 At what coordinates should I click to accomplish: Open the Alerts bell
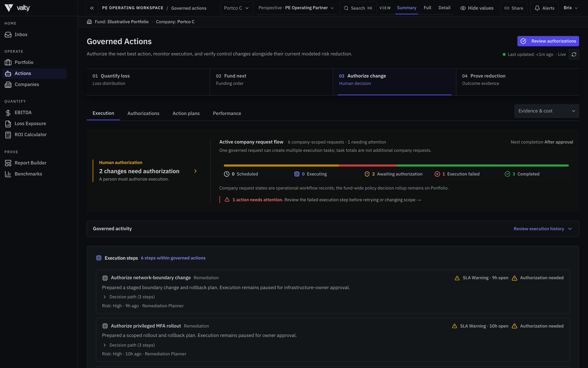coord(544,8)
